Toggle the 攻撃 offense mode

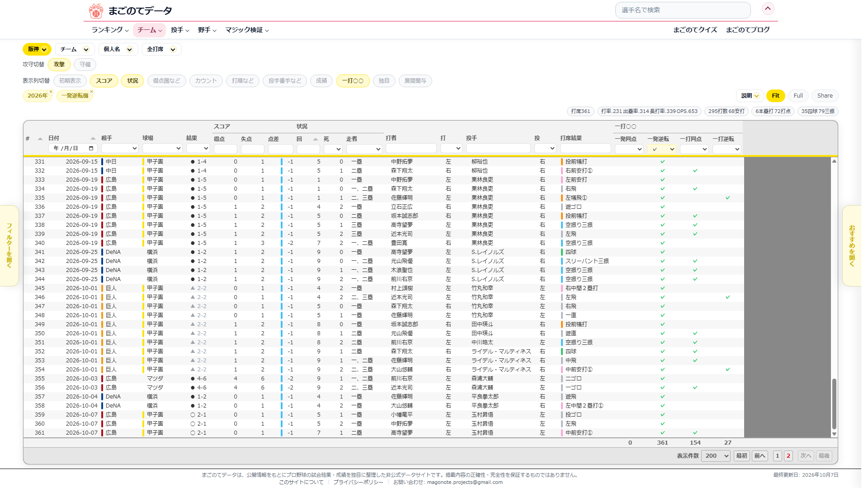(x=59, y=65)
